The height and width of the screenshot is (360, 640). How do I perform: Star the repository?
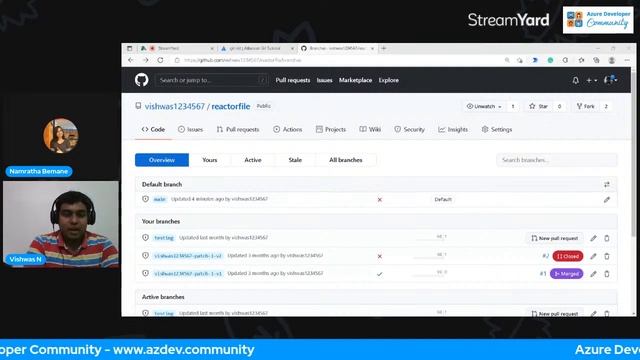click(539, 107)
